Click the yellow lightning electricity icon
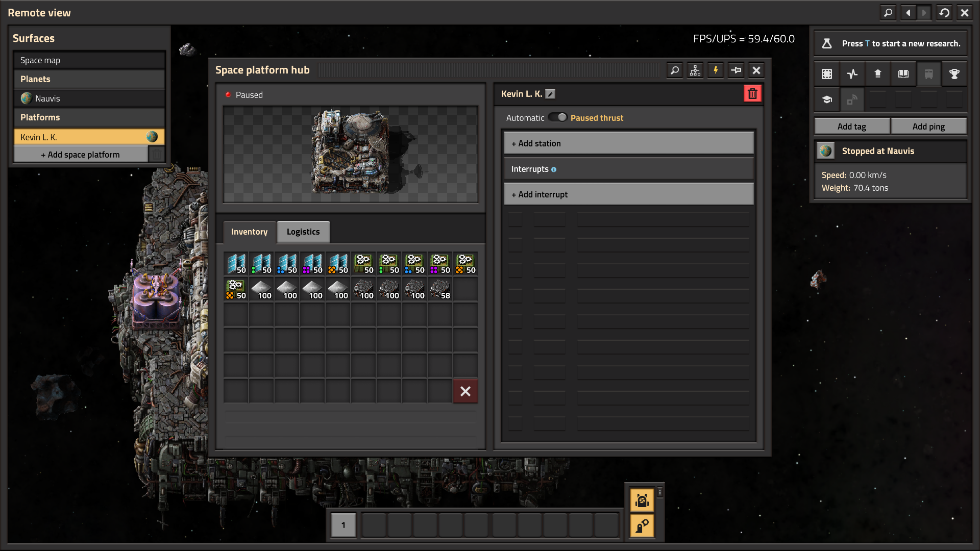 point(716,70)
